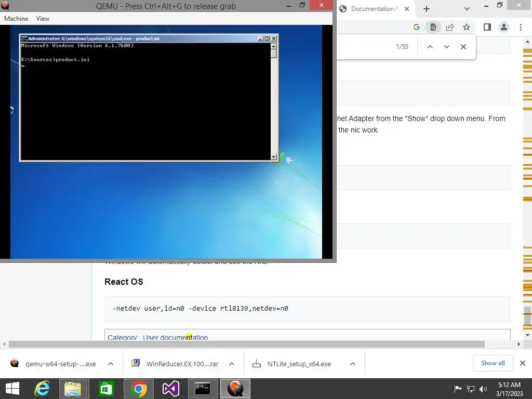
Task: Expand options for WinReducer rar download
Action: tap(232, 364)
